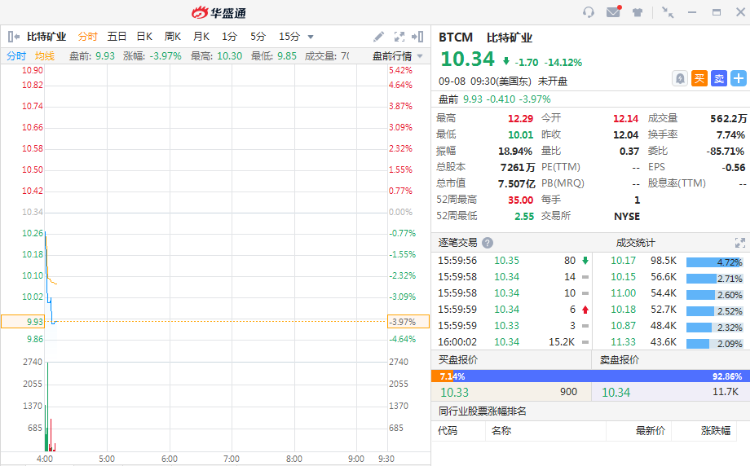Image resolution: width=750 pixels, height=466 pixels.
Task: Click the buy/sell ratio bar
Action: 590,376
